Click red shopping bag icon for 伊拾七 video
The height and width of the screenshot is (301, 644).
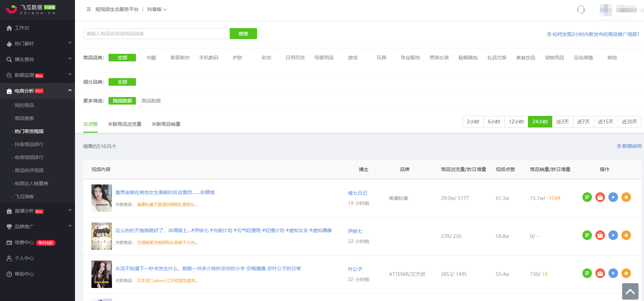point(600,236)
